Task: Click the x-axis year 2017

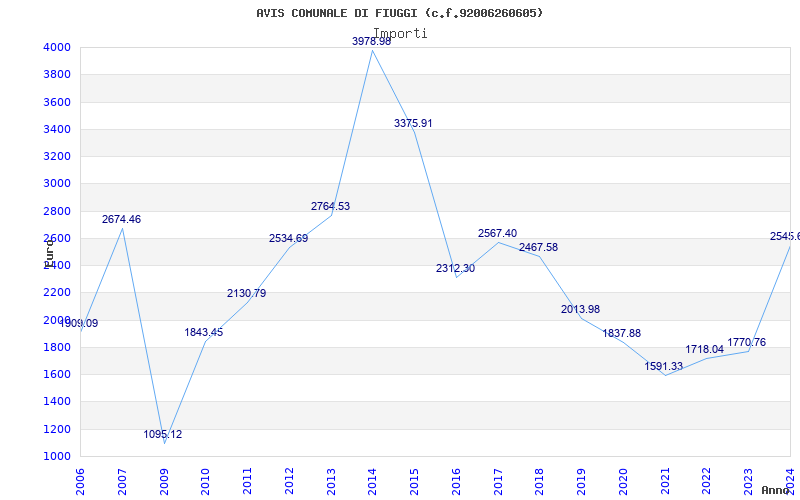Action: pyautogui.click(x=498, y=482)
